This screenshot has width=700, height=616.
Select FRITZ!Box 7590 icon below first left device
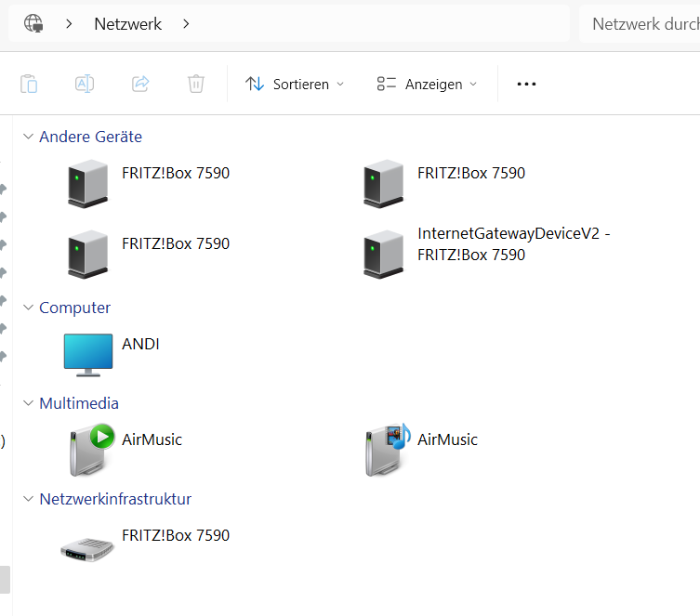[88, 255]
